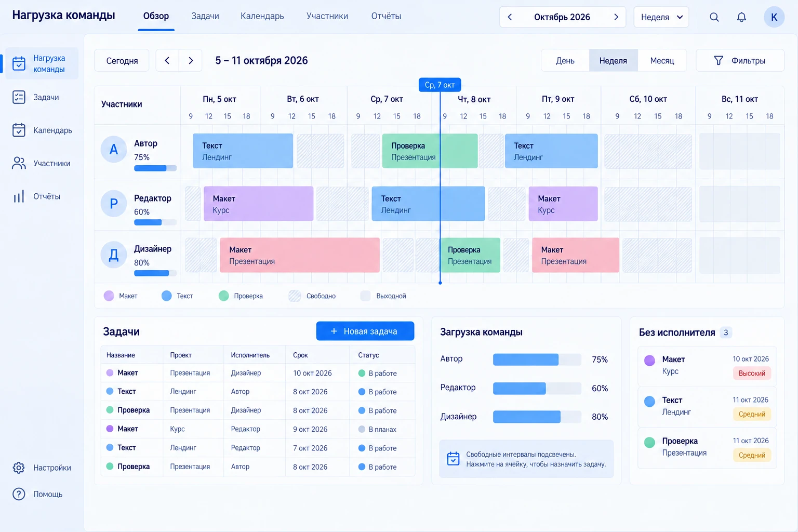Open the Задачи sidebar checklist icon

point(19,97)
